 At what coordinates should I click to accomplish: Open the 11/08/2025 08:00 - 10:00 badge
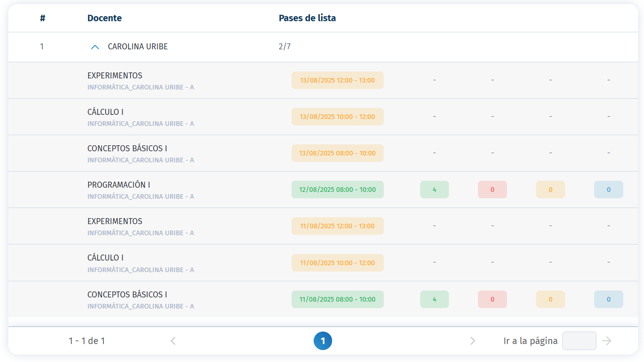pos(338,299)
